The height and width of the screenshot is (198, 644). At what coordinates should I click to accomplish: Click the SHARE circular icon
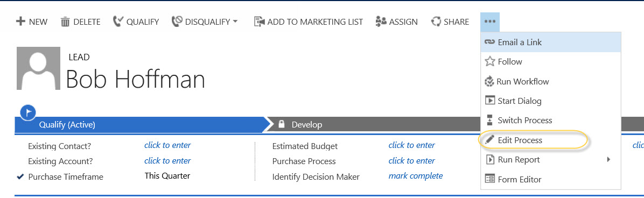[x=436, y=22]
